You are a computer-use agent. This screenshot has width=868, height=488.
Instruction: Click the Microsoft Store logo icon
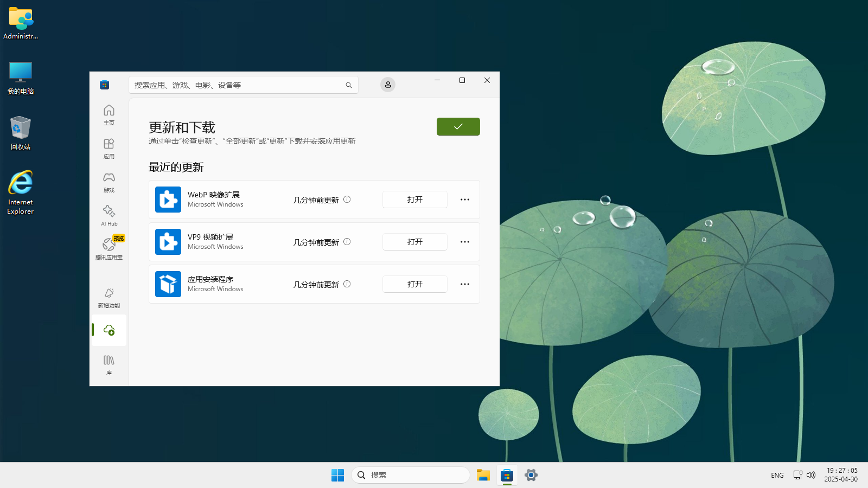coord(105,85)
